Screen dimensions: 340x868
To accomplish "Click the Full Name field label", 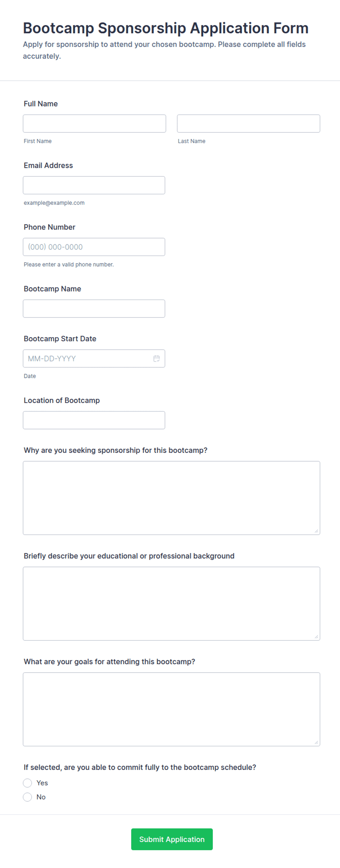I will click(x=41, y=104).
